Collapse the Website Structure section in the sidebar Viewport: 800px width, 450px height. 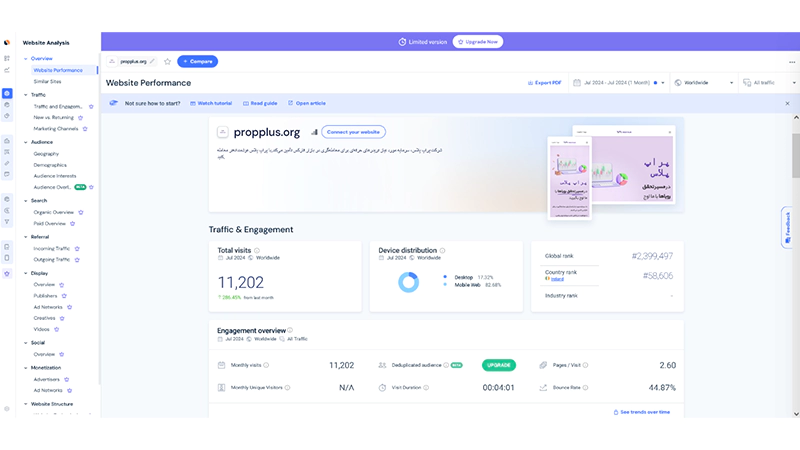[26, 404]
